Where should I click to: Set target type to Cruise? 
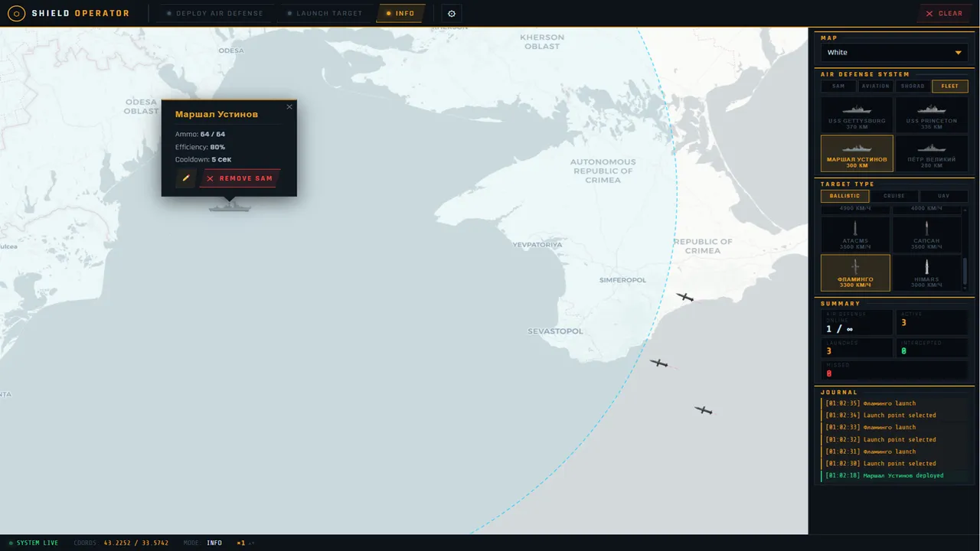[x=894, y=196]
